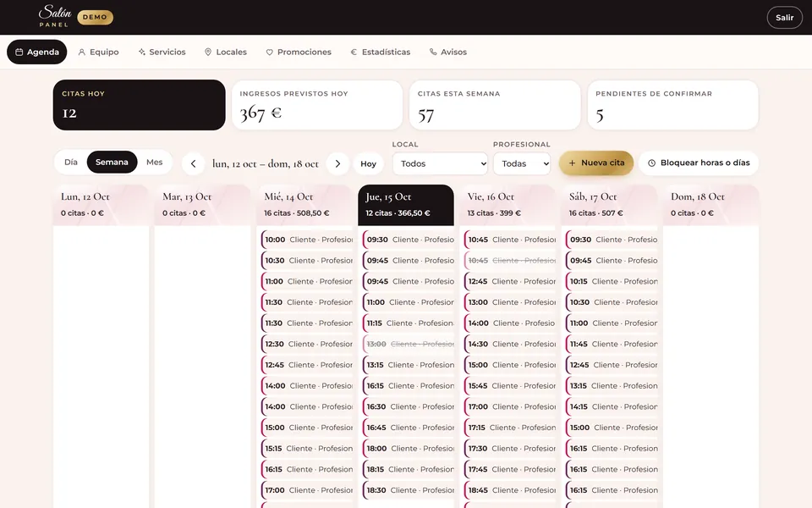
Task: Open Friday's 17:15 appointment
Action: pyautogui.click(x=509, y=428)
